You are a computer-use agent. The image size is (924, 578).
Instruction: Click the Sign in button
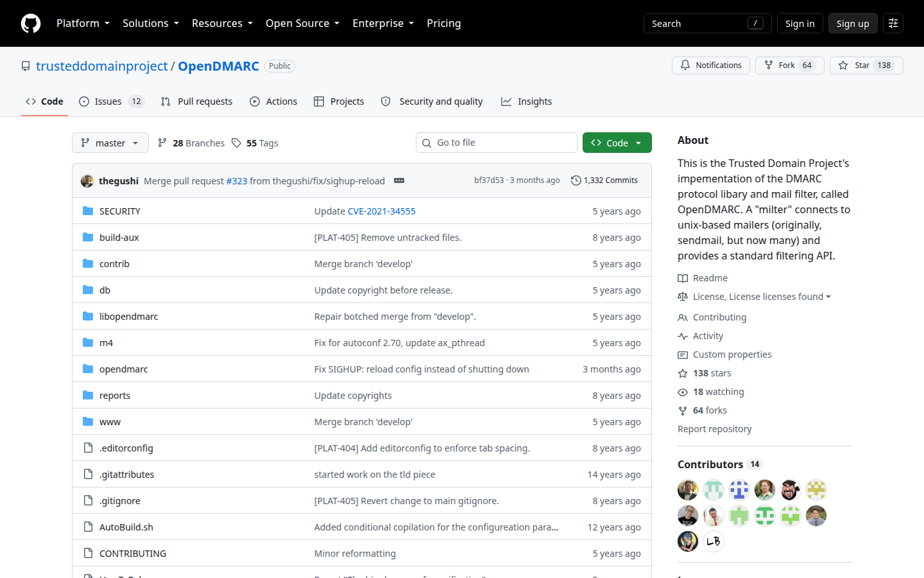[800, 23]
